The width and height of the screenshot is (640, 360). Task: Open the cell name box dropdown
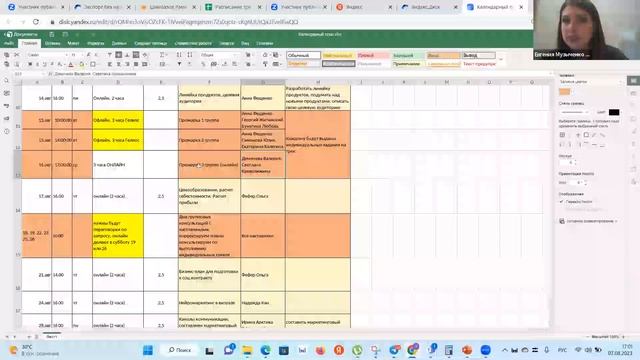[43, 74]
